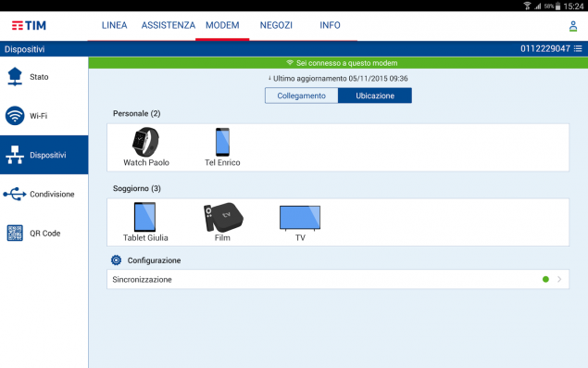Open the Wi-Fi section icon
Screen dimensions: 588x368
point(15,116)
